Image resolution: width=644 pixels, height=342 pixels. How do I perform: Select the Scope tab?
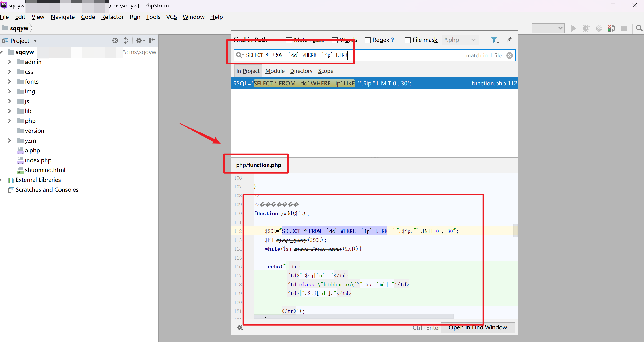coord(326,71)
